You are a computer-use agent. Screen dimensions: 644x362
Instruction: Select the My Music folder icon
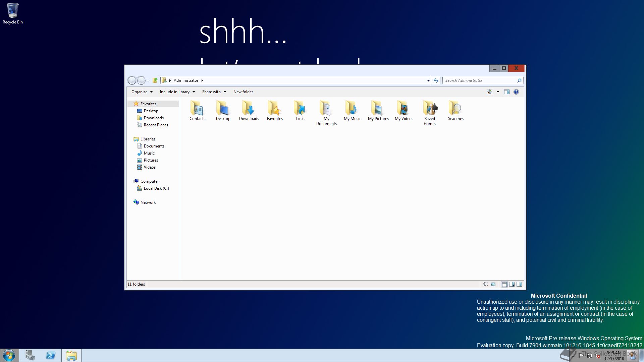click(x=352, y=111)
